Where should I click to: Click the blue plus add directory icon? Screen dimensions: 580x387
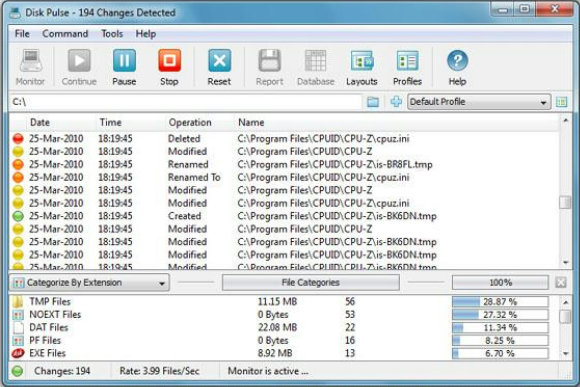396,102
